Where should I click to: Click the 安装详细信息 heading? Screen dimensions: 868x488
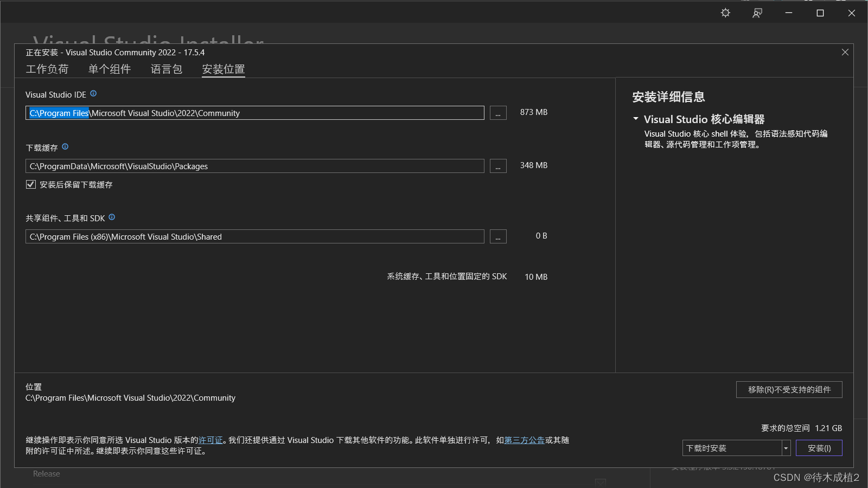pos(668,97)
